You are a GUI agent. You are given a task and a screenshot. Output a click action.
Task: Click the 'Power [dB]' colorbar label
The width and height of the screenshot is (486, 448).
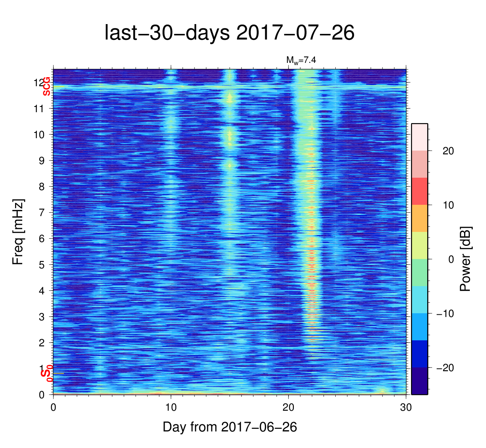[465, 259]
